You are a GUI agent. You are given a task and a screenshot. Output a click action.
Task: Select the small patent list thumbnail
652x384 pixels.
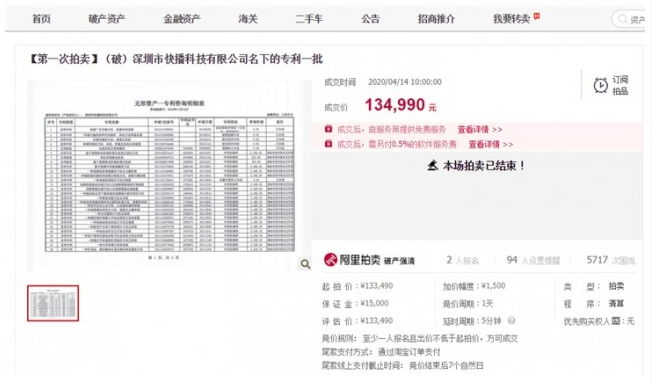(53, 303)
